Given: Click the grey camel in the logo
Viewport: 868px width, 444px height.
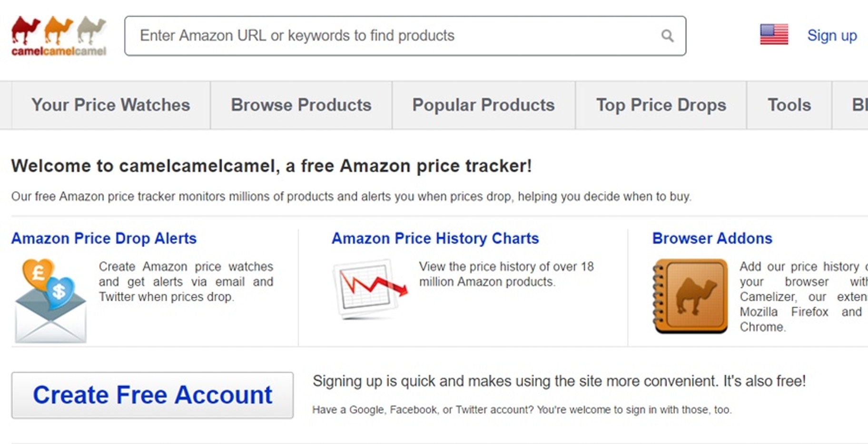Looking at the screenshot, I should tap(91, 30).
